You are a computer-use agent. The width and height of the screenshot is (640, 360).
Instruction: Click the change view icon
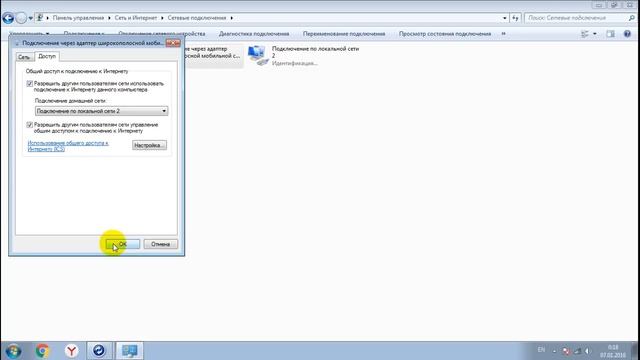tap(585, 34)
